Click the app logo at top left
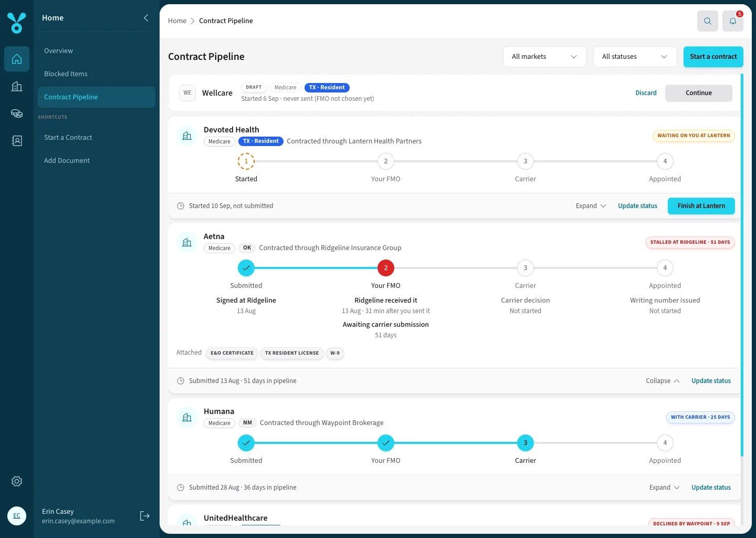 (x=17, y=23)
